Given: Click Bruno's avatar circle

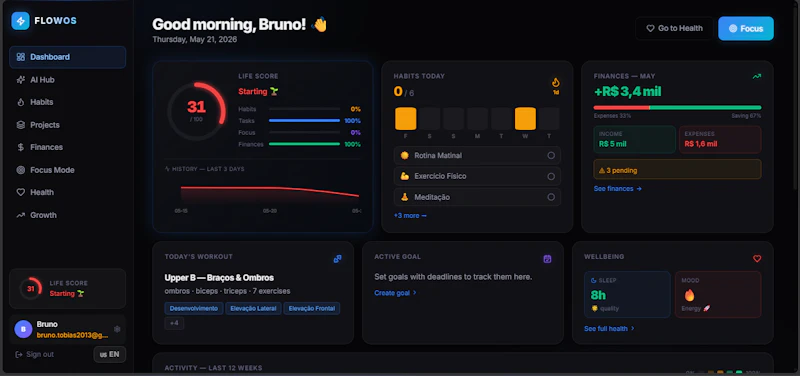Looking at the screenshot, I should click(23, 330).
